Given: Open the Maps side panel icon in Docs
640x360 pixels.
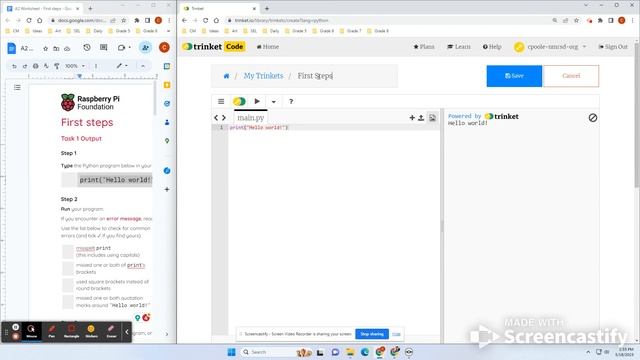Looking at the screenshot, I should 167,141.
